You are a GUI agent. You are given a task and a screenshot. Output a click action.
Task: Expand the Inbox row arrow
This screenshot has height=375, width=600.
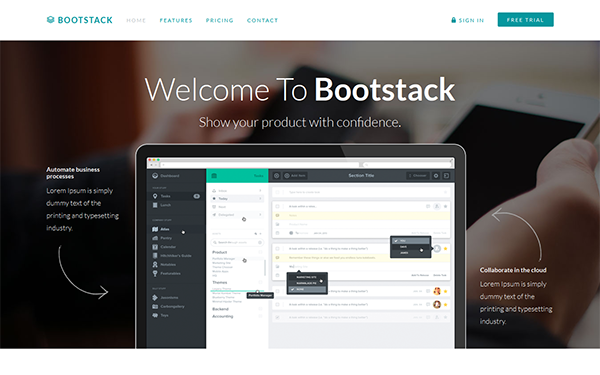pos(260,191)
